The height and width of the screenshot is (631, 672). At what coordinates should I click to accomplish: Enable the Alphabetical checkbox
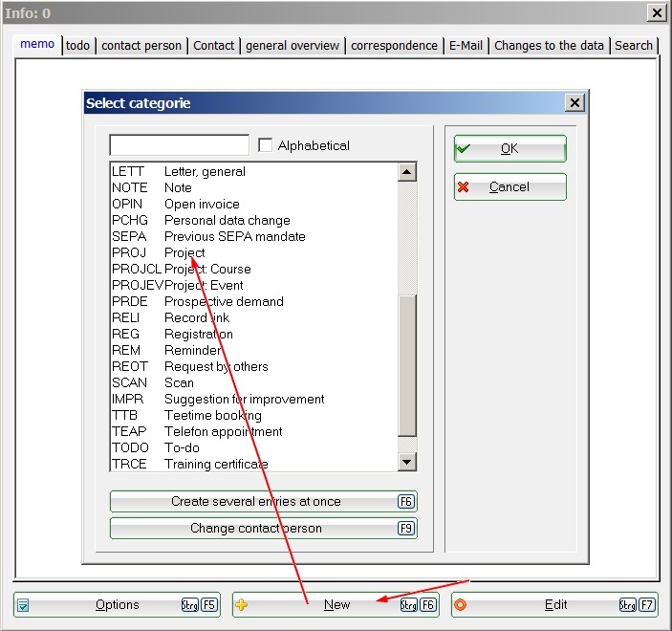(x=267, y=145)
